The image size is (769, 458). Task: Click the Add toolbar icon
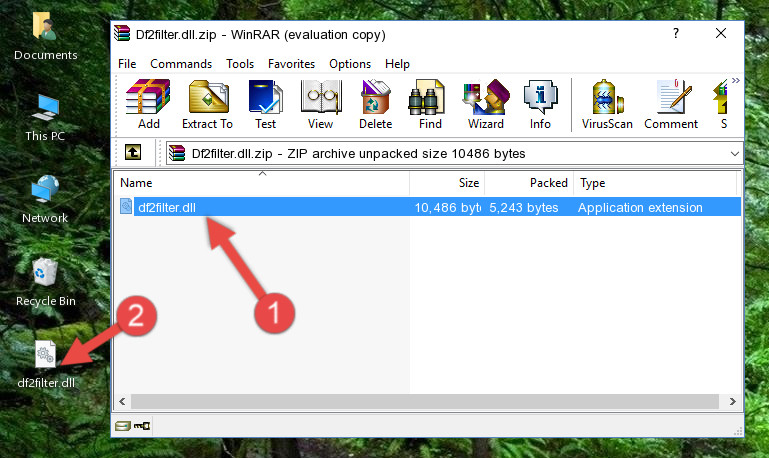pos(148,104)
